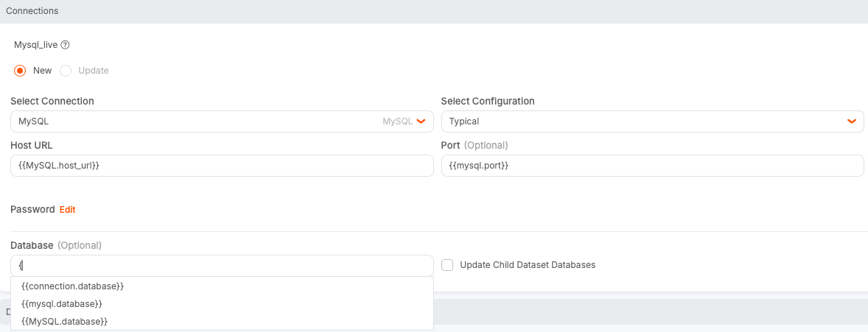
Task: Click the Connections section header
Action: (x=434, y=11)
